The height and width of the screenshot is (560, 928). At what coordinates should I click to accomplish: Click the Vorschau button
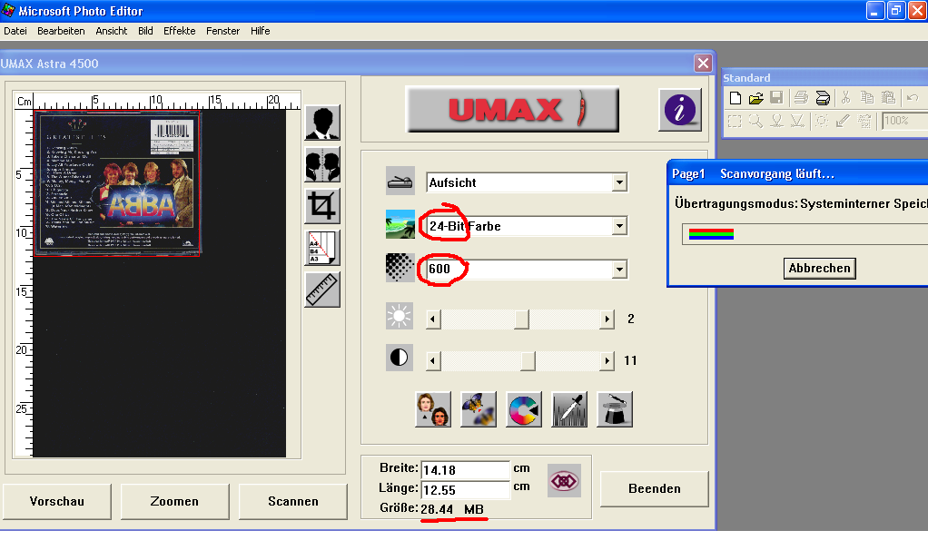[57, 501]
